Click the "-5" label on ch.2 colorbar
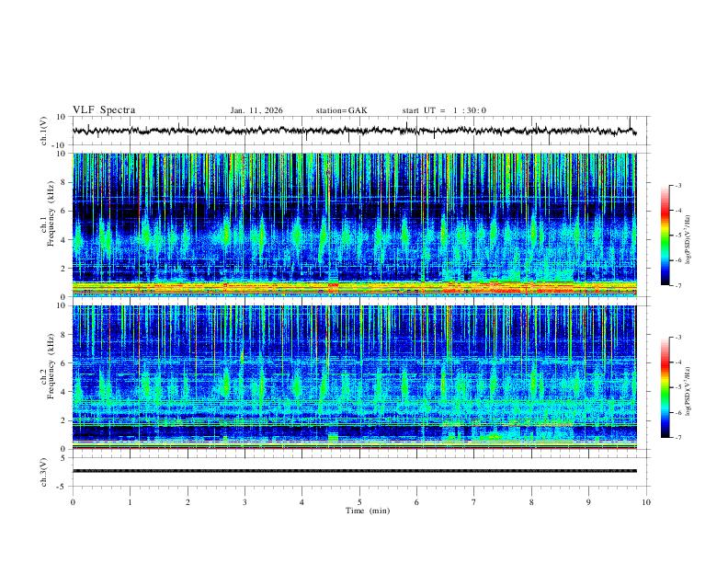Viewport: 728px width, 563px height. [x=678, y=387]
